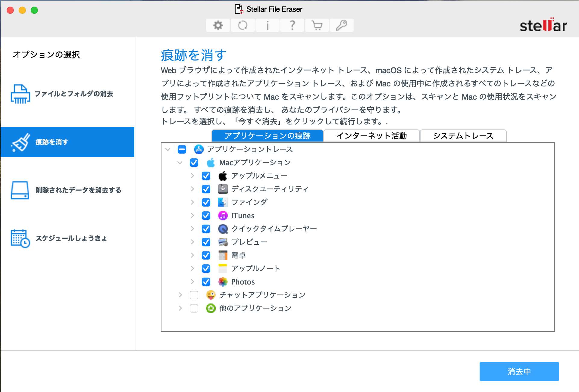Select 痕跡を消す sidebar option

pyautogui.click(x=67, y=142)
